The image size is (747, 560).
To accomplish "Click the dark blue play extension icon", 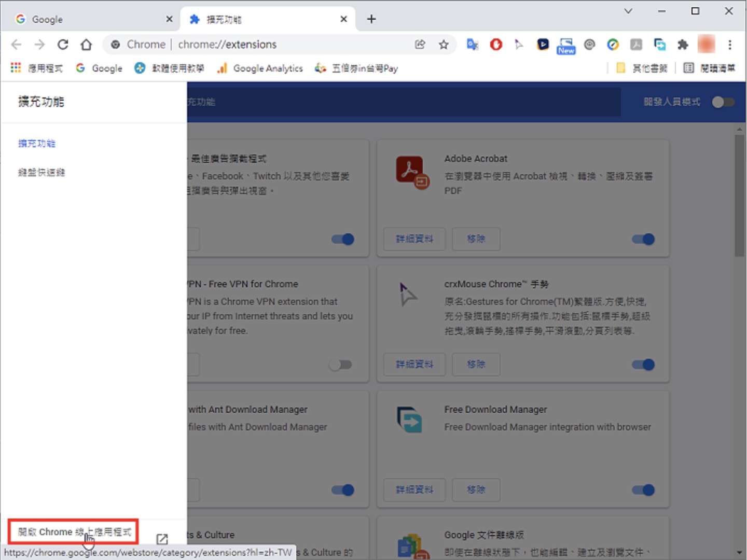I will point(543,45).
